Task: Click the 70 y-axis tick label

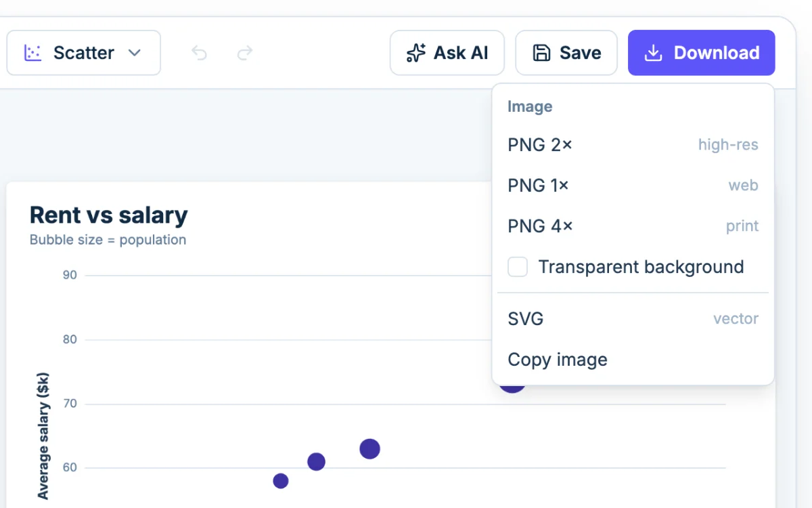Action: pyautogui.click(x=70, y=404)
